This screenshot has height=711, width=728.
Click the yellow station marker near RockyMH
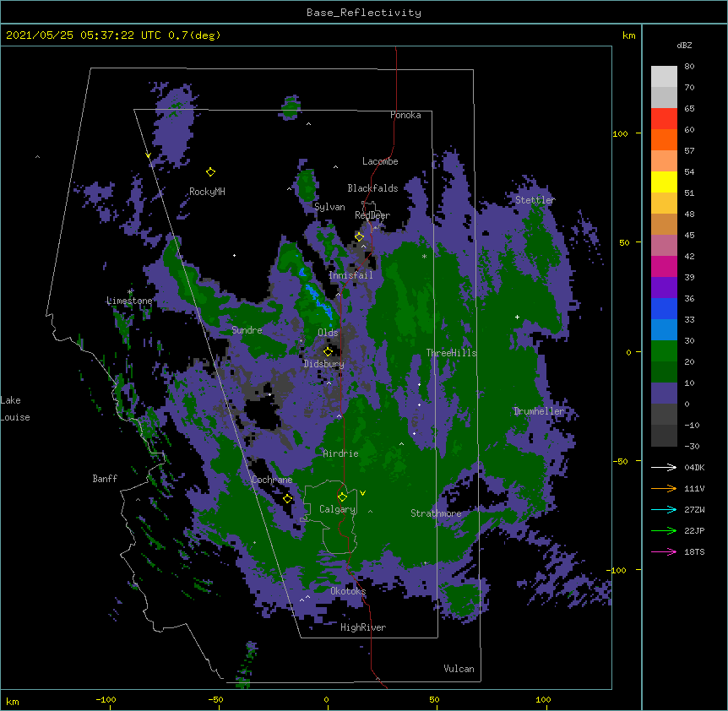click(210, 172)
